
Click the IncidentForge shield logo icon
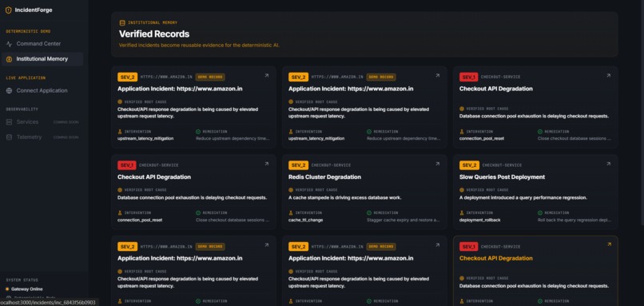click(8, 10)
